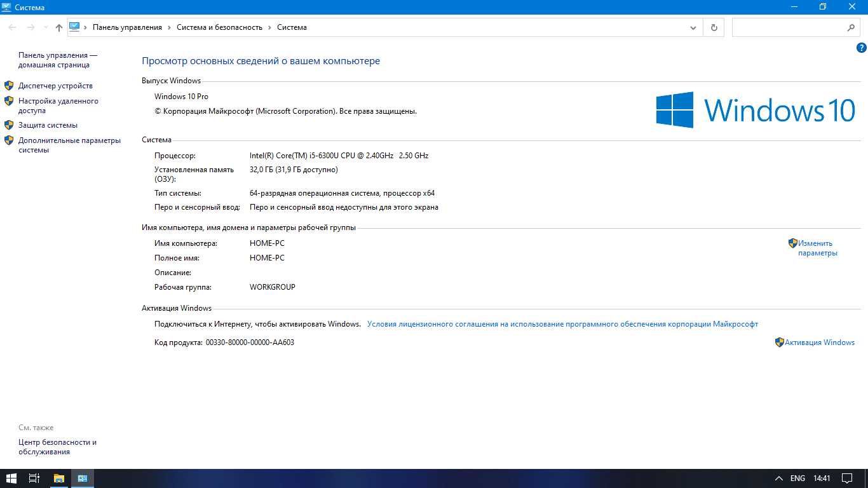Click the search magnifier icon
The image size is (868, 488).
click(x=851, y=27)
